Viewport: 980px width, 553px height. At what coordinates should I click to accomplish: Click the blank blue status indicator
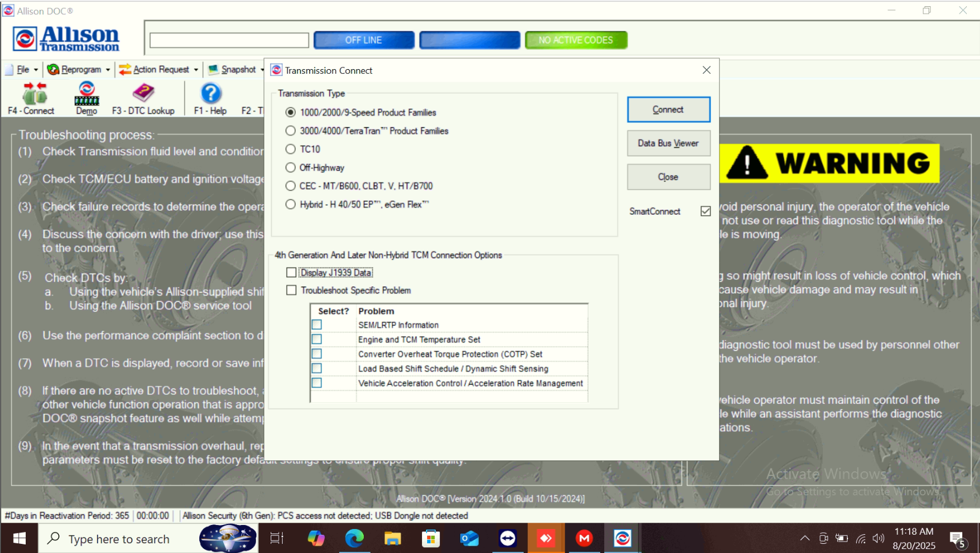pyautogui.click(x=469, y=40)
